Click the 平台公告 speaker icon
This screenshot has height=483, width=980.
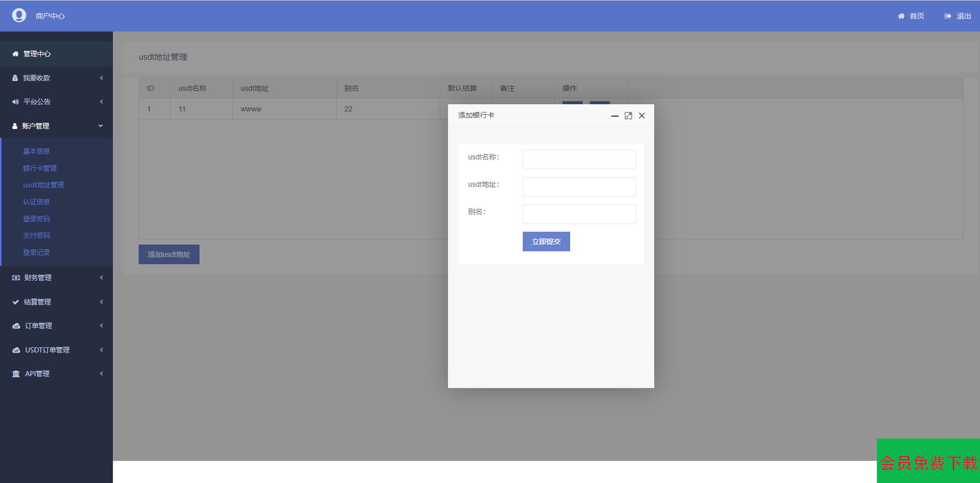15,102
